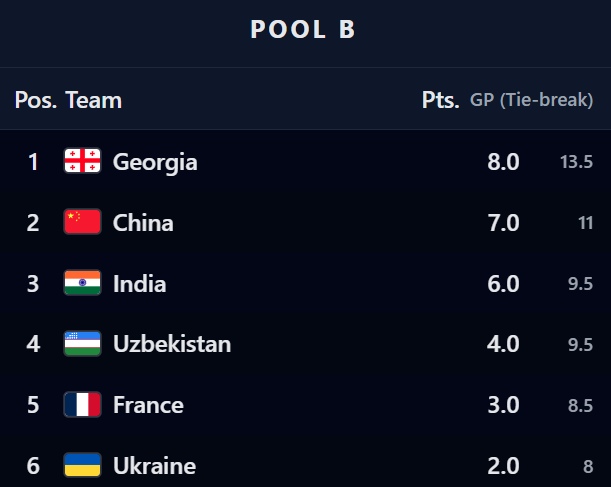Click the Team column header
611x487 pixels.
tap(94, 100)
